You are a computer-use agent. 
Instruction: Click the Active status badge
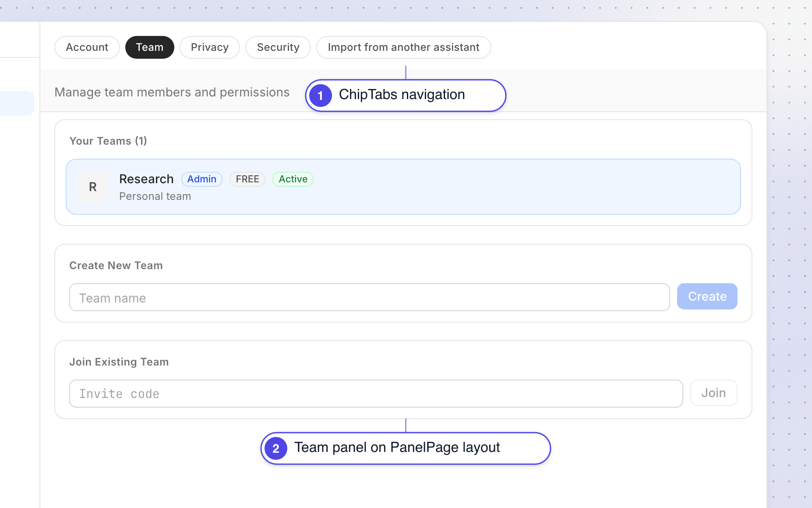[x=293, y=179]
